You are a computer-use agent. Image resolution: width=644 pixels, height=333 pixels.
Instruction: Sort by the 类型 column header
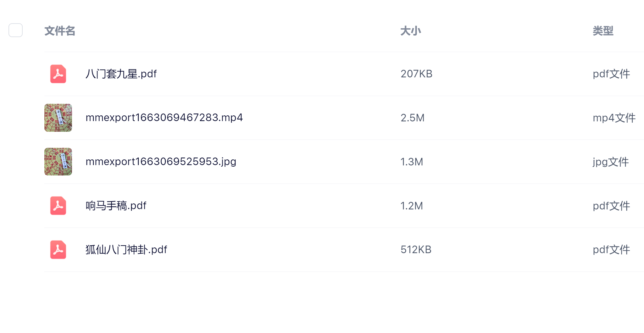pyautogui.click(x=603, y=31)
